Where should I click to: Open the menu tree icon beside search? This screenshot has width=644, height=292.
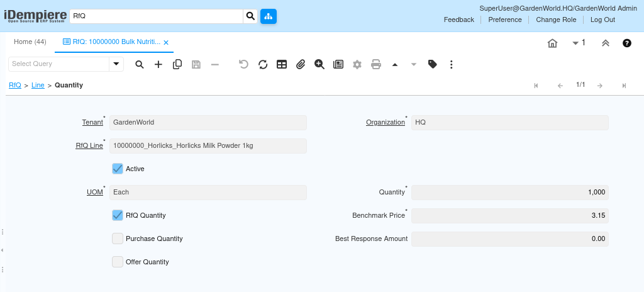click(x=269, y=16)
